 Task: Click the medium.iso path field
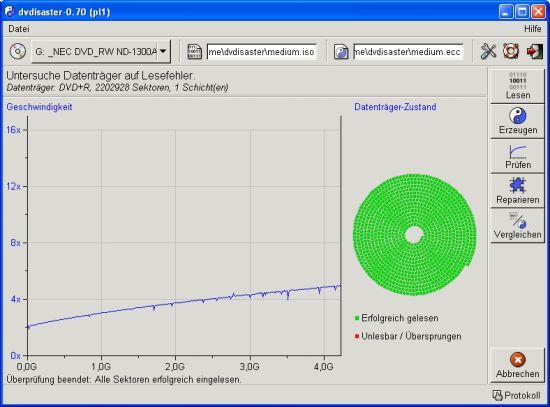(262, 52)
